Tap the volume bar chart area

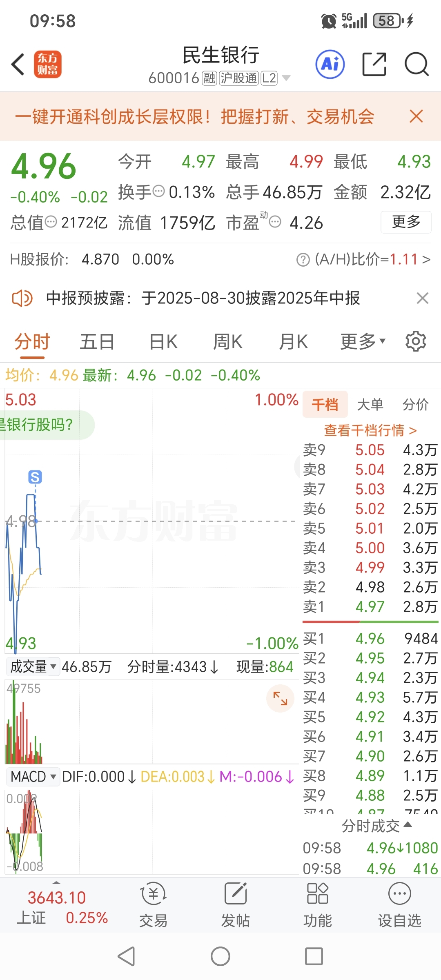[152, 722]
